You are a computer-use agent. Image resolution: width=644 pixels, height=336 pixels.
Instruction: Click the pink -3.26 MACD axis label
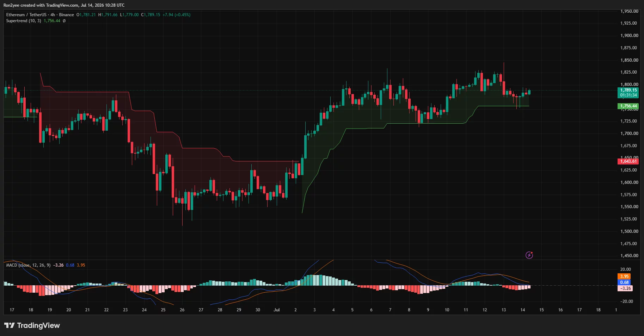(x=626, y=288)
